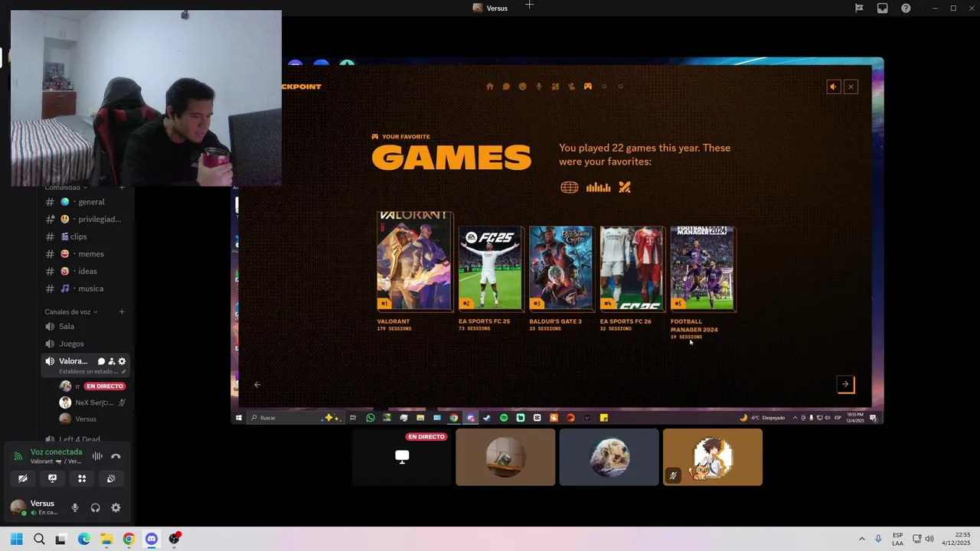Open File Explorer from taskbar
The height and width of the screenshot is (551, 980).
point(106,539)
